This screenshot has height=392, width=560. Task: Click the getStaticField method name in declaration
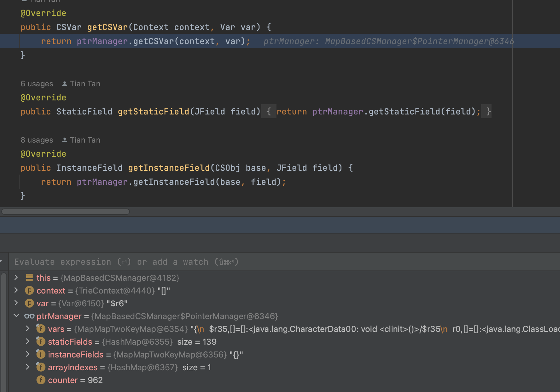click(x=154, y=112)
